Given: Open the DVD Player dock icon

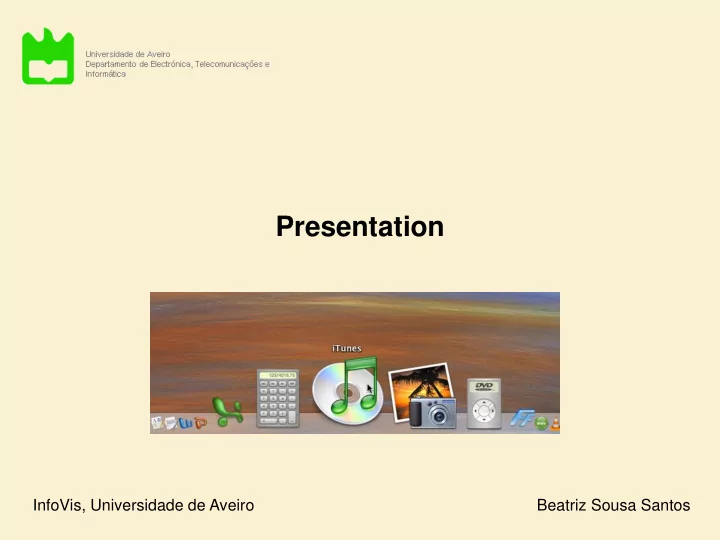Looking at the screenshot, I should pyautogui.click(x=484, y=404).
